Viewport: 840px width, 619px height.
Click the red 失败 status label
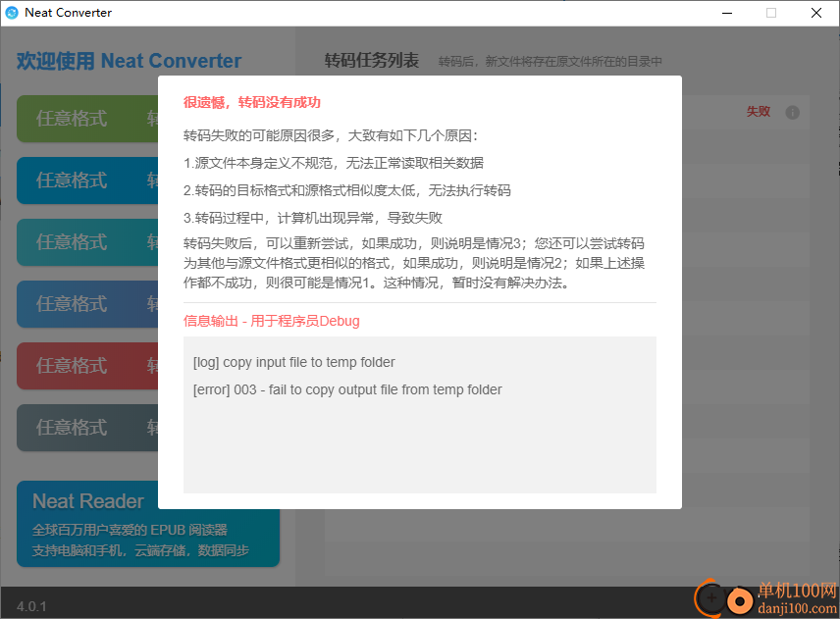pyautogui.click(x=758, y=112)
